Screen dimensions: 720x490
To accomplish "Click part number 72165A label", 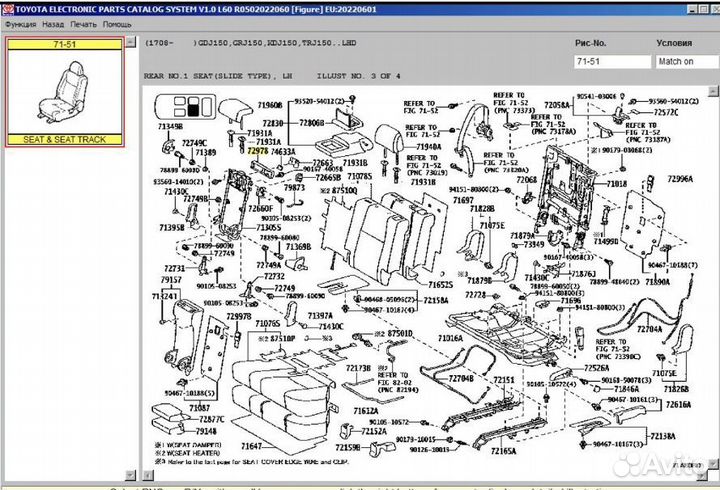I will click(x=503, y=453).
